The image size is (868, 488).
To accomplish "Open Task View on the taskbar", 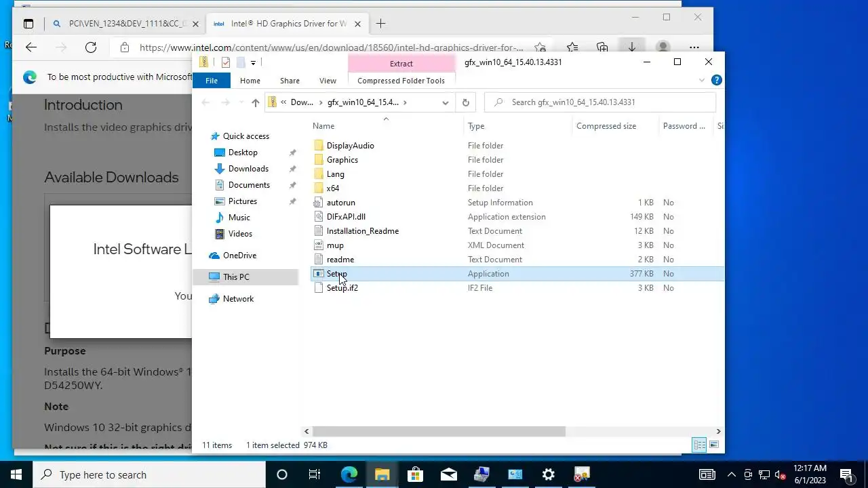I will coord(315,474).
